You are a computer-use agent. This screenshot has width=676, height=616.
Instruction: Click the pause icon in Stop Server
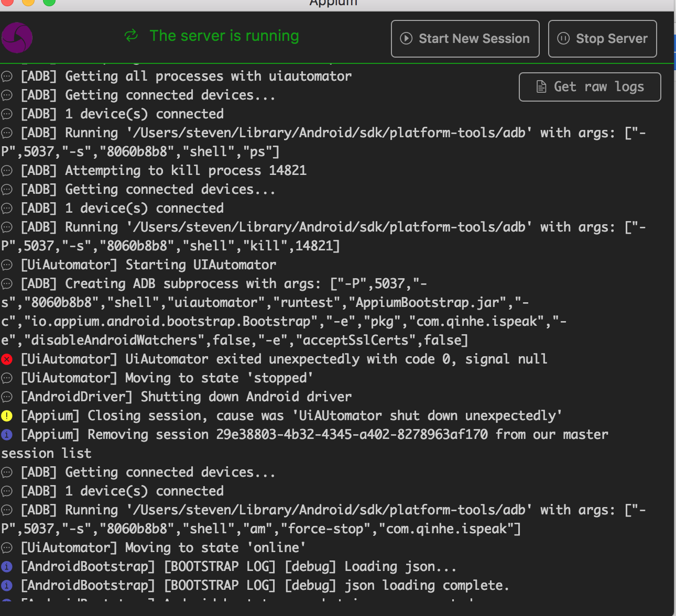point(563,38)
